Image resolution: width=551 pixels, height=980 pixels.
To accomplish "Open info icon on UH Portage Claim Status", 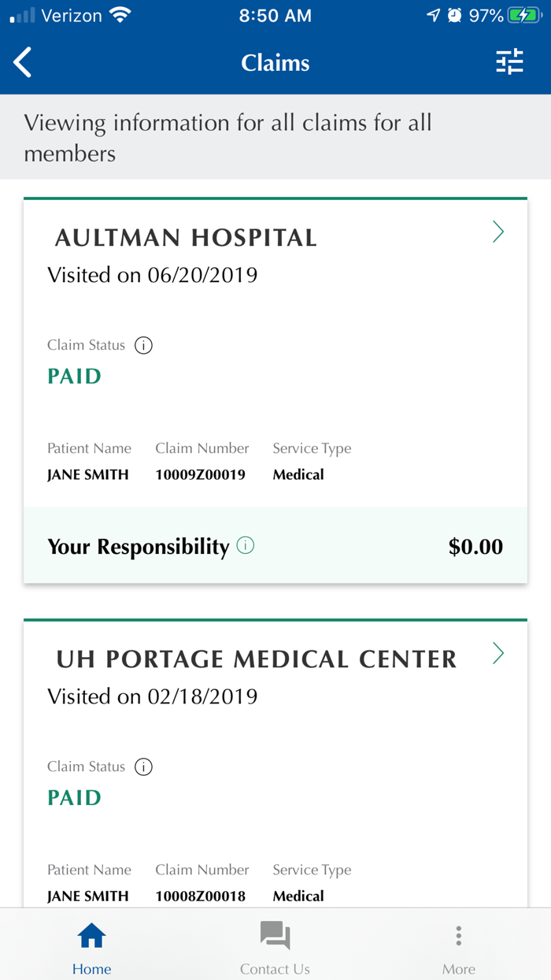I will tap(143, 767).
